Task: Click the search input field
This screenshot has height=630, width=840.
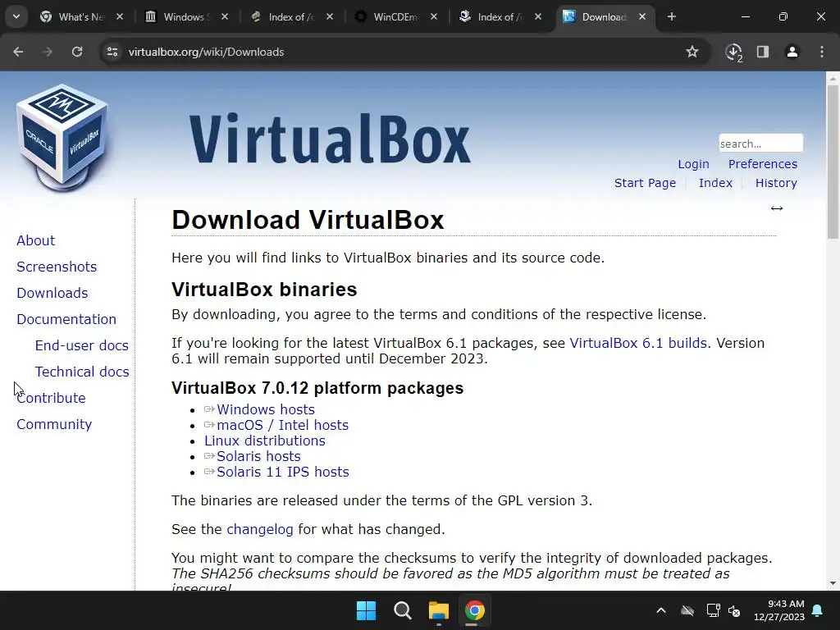Action: [x=760, y=143]
